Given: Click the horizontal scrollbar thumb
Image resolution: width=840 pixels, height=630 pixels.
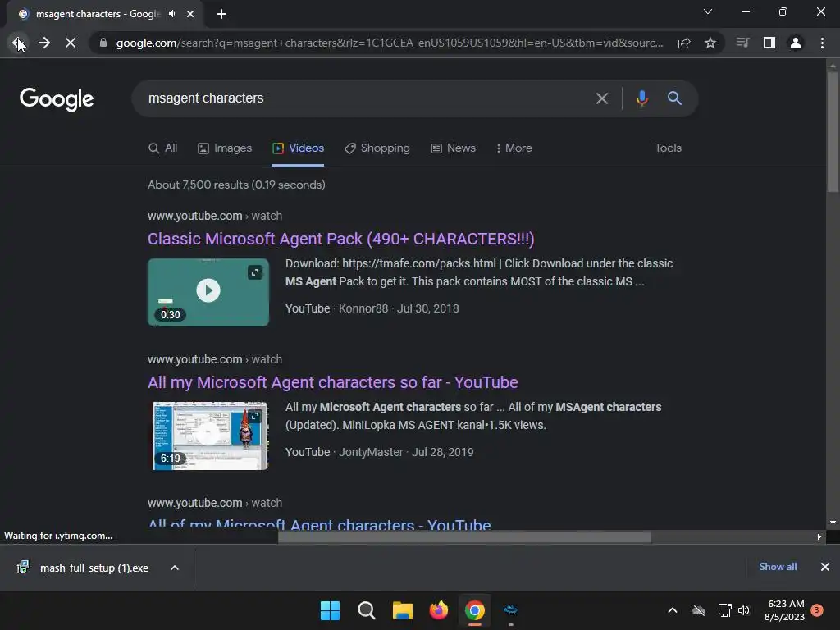Looking at the screenshot, I should [x=464, y=536].
